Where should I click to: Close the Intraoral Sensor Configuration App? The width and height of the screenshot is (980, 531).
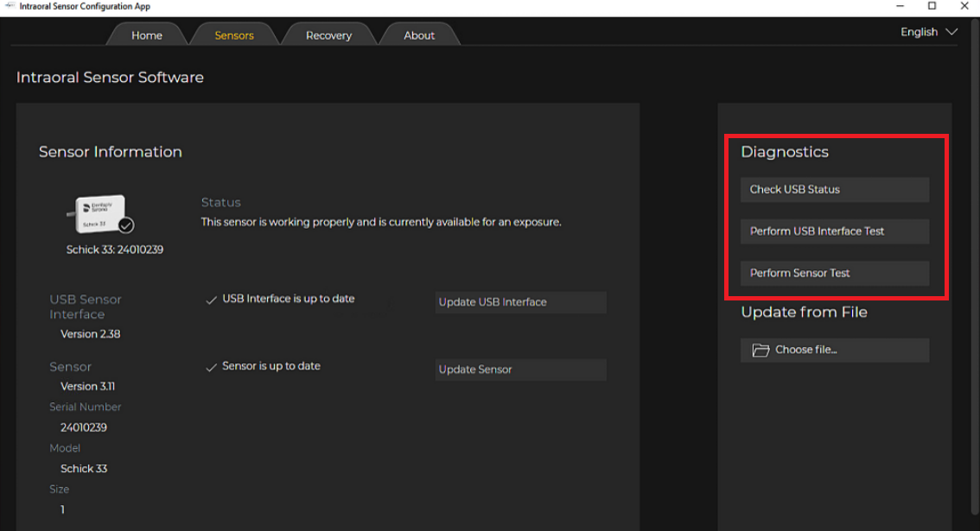pyautogui.click(x=964, y=6)
